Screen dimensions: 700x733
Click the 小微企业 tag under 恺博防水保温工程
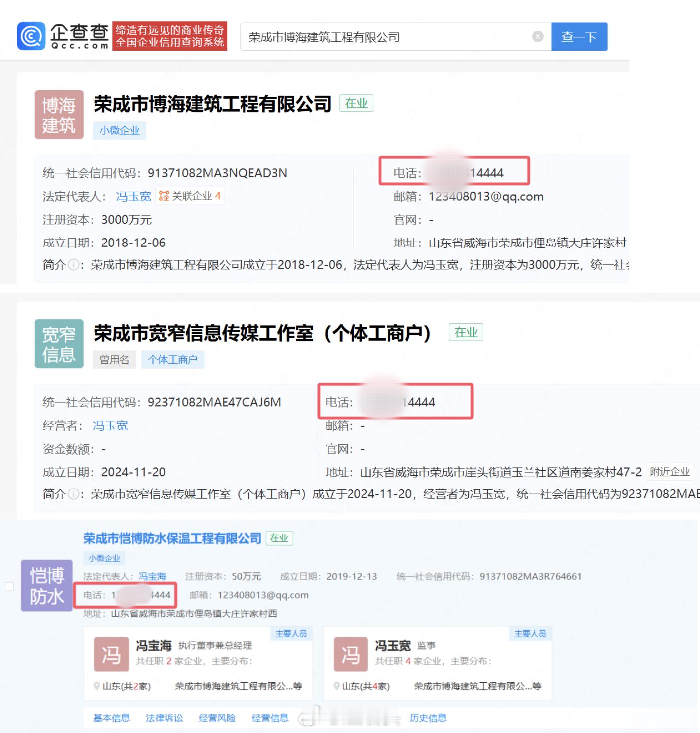(104, 558)
